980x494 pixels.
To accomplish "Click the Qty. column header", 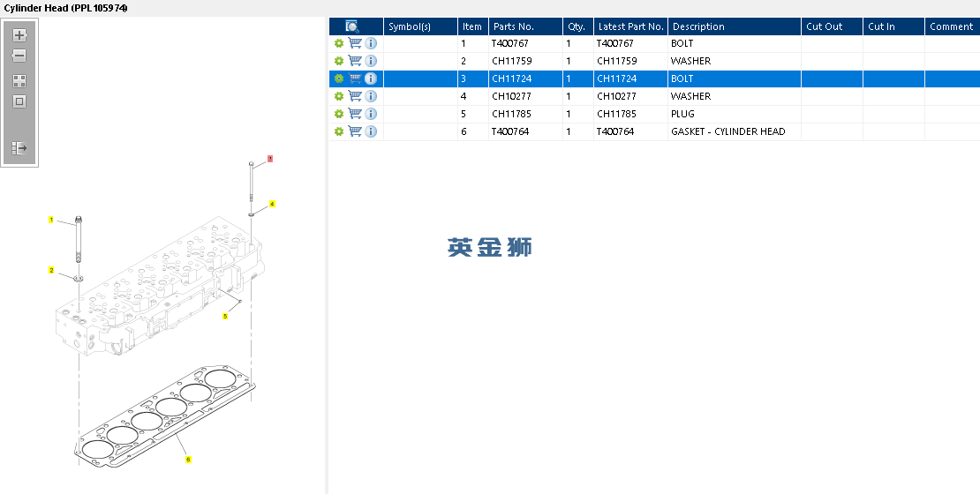I will [x=578, y=26].
